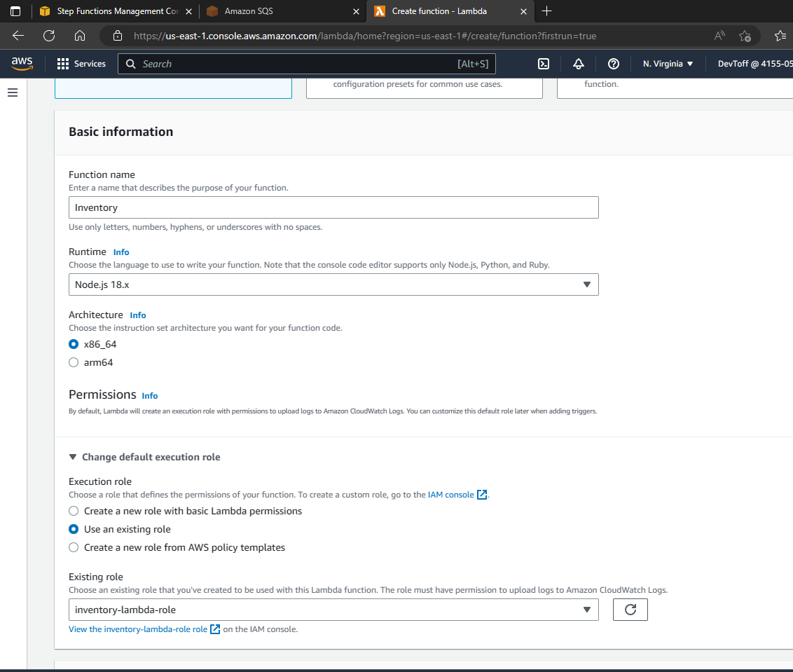The height and width of the screenshot is (672, 793).
Task: Click inside the Function name input field
Action: point(333,207)
